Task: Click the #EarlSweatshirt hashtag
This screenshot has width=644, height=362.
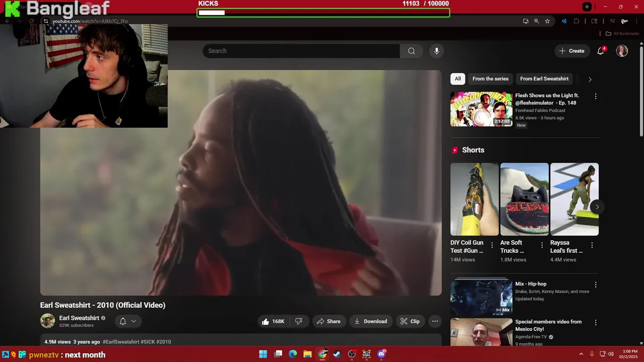Action: pyautogui.click(x=121, y=342)
